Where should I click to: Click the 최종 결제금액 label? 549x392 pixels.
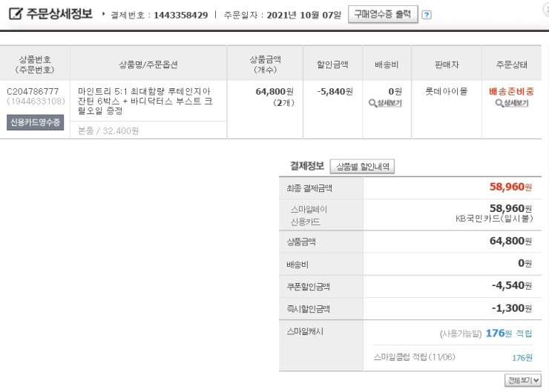pyautogui.click(x=309, y=188)
